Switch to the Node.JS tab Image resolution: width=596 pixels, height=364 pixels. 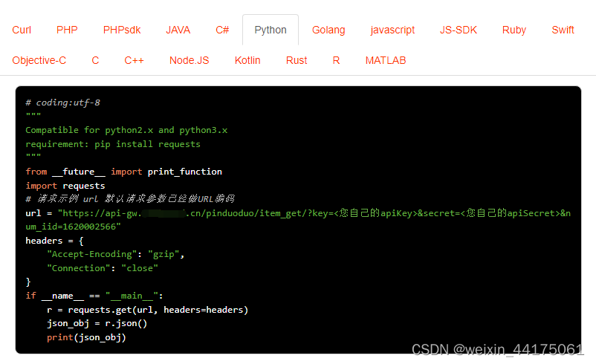(189, 60)
